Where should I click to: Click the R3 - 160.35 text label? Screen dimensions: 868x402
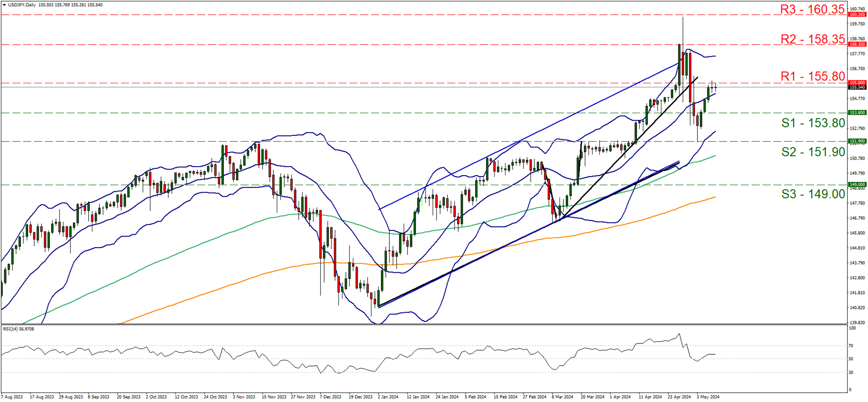pyautogui.click(x=812, y=10)
